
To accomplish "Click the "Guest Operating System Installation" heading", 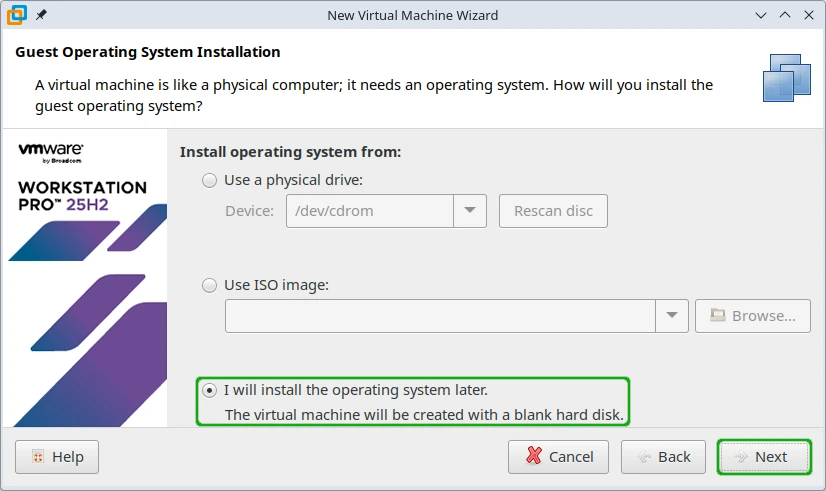I will coord(148,52).
